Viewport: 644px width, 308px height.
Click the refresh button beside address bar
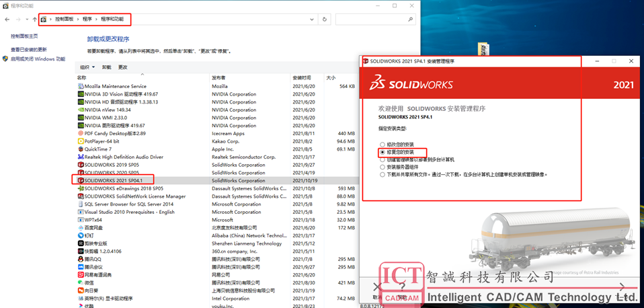coord(325,20)
